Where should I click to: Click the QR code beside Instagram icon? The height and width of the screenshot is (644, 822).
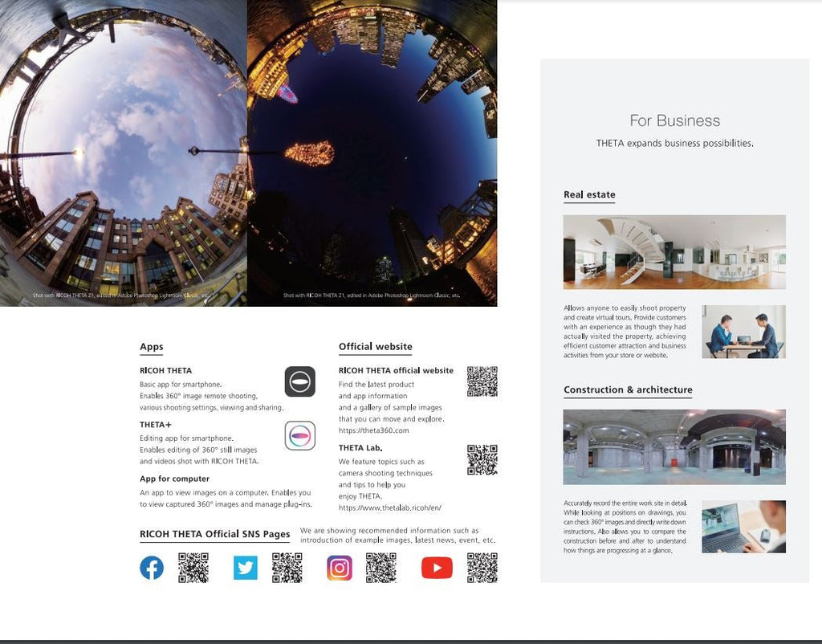tap(381, 568)
